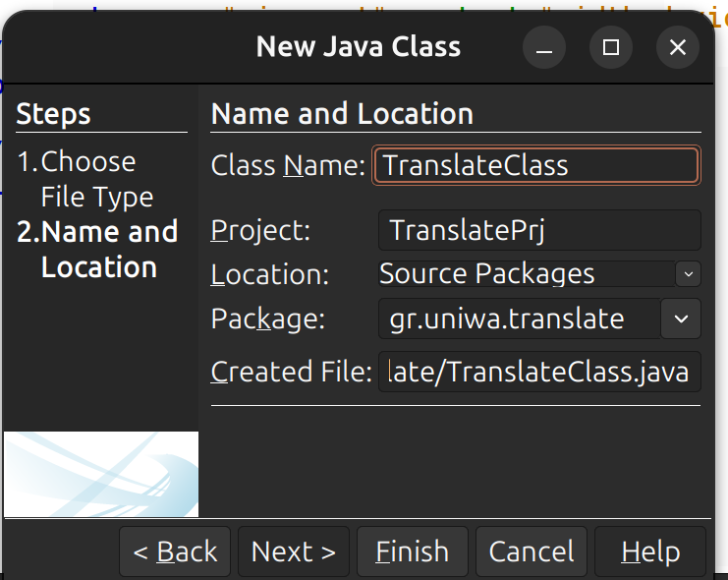Click the Class Name input field
The width and height of the screenshot is (728, 580).
536,165
